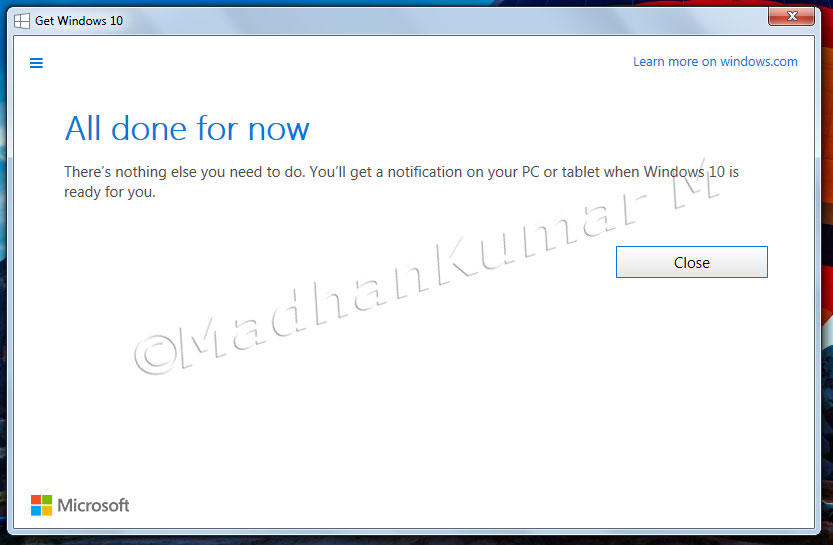Click the 'There's nothing else you need to do' text

point(184,172)
